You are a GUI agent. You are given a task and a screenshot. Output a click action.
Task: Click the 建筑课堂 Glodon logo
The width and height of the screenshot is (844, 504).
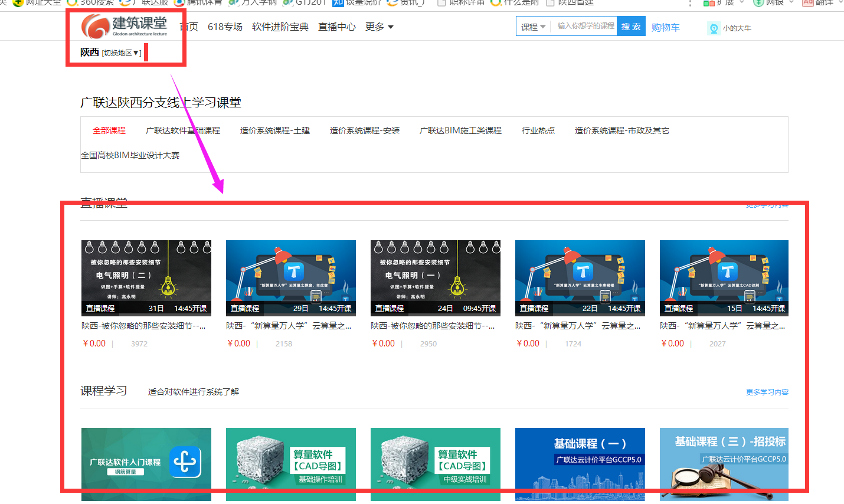pyautogui.click(x=125, y=26)
